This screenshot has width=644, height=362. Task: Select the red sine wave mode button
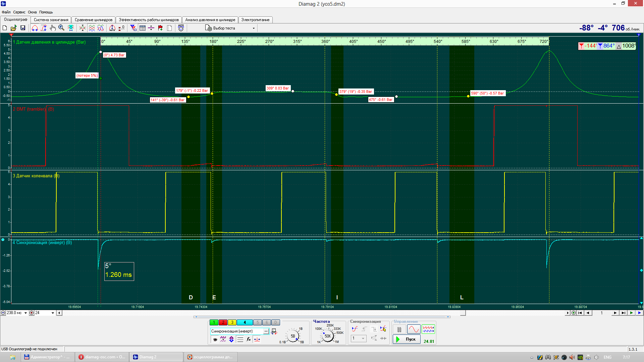414,329
